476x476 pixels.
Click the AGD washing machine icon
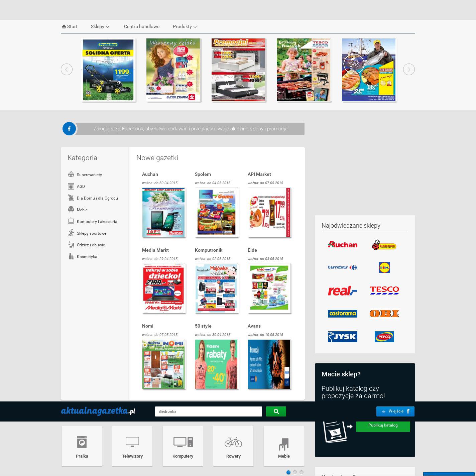71,186
